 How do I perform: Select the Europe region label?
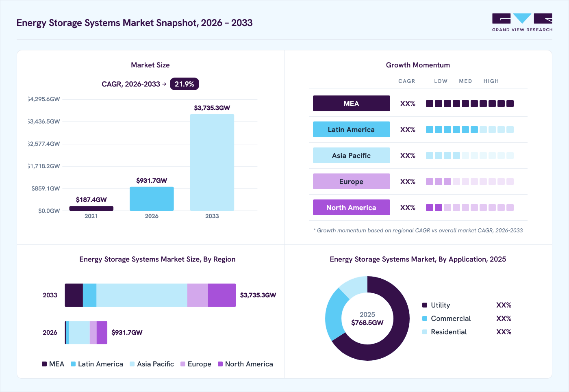[x=352, y=182]
